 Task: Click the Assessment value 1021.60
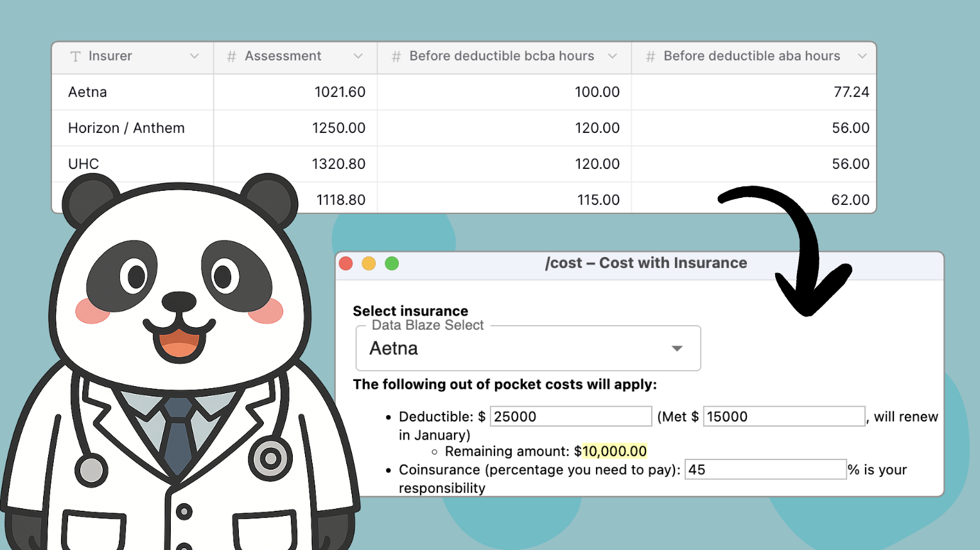[x=340, y=92]
